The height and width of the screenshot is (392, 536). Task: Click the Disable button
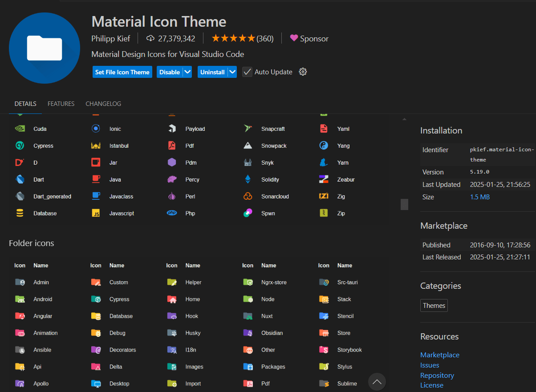click(x=170, y=72)
